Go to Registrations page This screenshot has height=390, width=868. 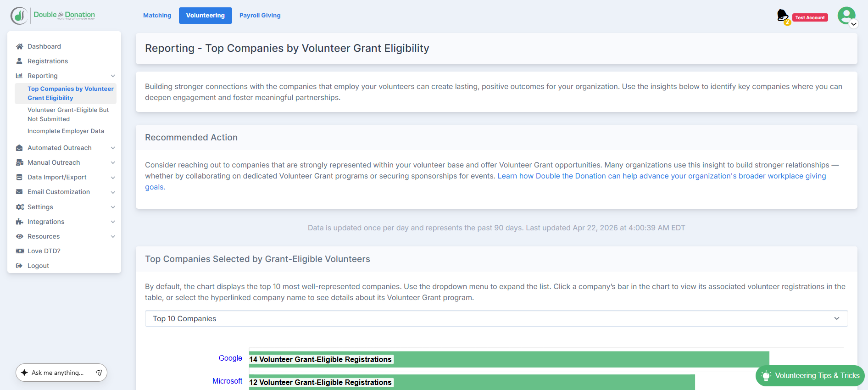[x=48, y=61]
